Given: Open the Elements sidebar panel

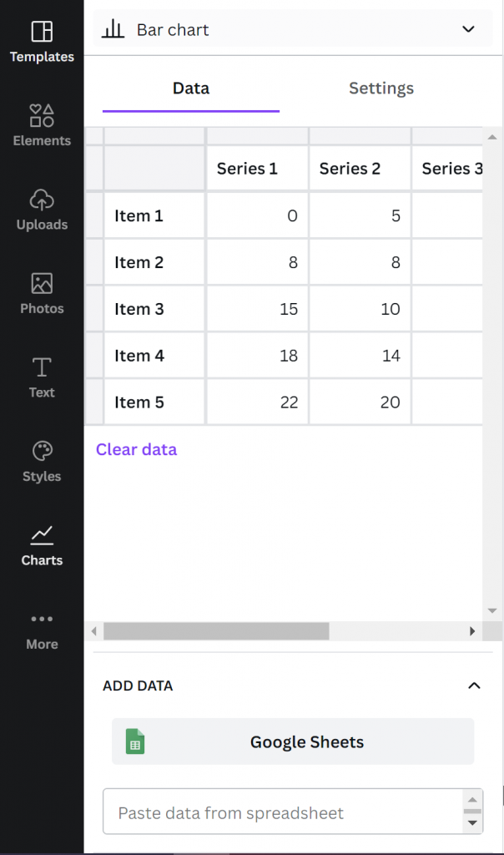Looking at the screenshot, I should (42, 125).
